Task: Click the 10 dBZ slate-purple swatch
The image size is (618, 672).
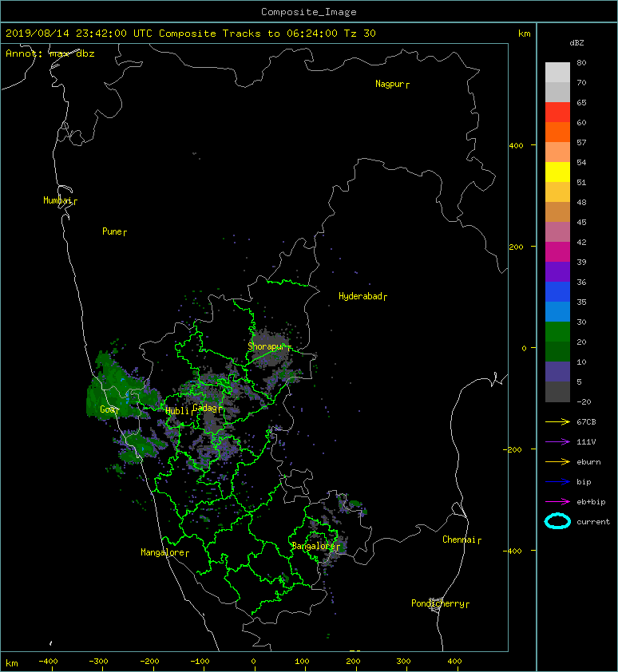Action: pos(557,371)
